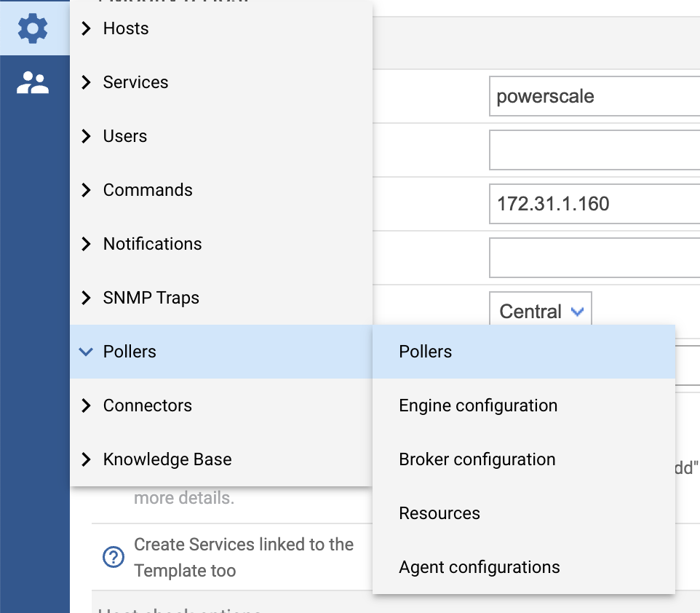The height and width of the screenshot is (613, 700).
Task: Click Pollers in the submenu
Action: [426, 352]
